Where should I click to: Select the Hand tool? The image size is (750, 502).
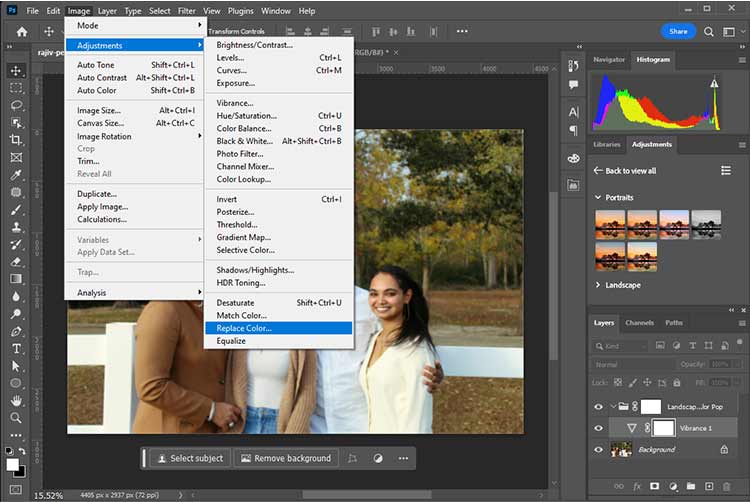pyautogui.click(x=16, y=401)
